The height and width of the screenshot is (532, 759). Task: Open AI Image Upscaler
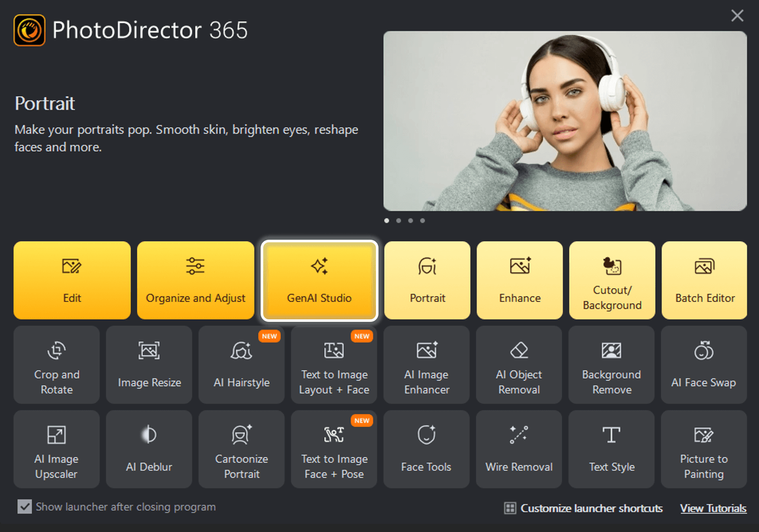pyautogui.click(x=57, y=449)
